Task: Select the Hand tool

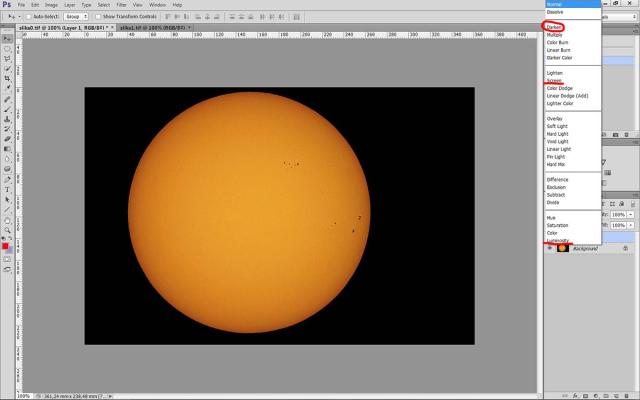Action: point(6,220)
